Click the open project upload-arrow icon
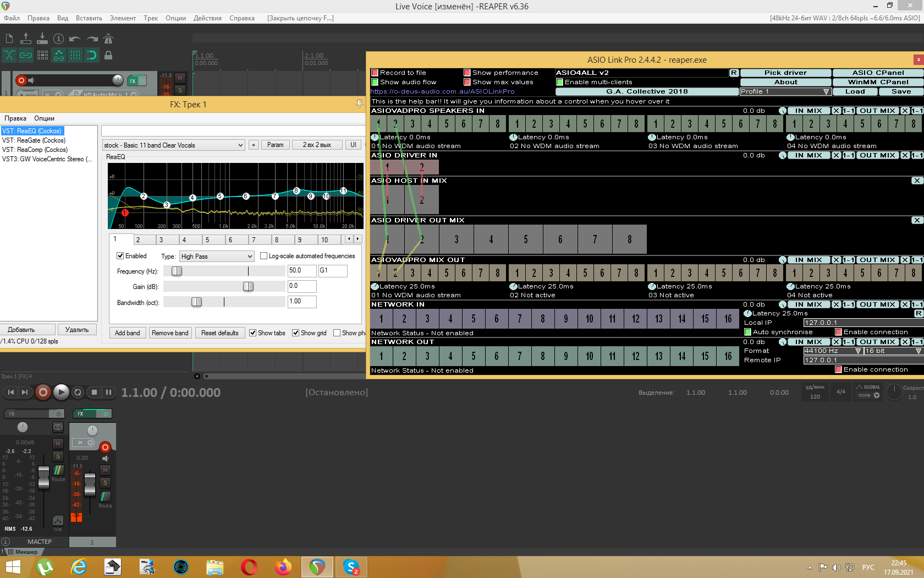Screen dimensions: 924x578 coord(26,39)
